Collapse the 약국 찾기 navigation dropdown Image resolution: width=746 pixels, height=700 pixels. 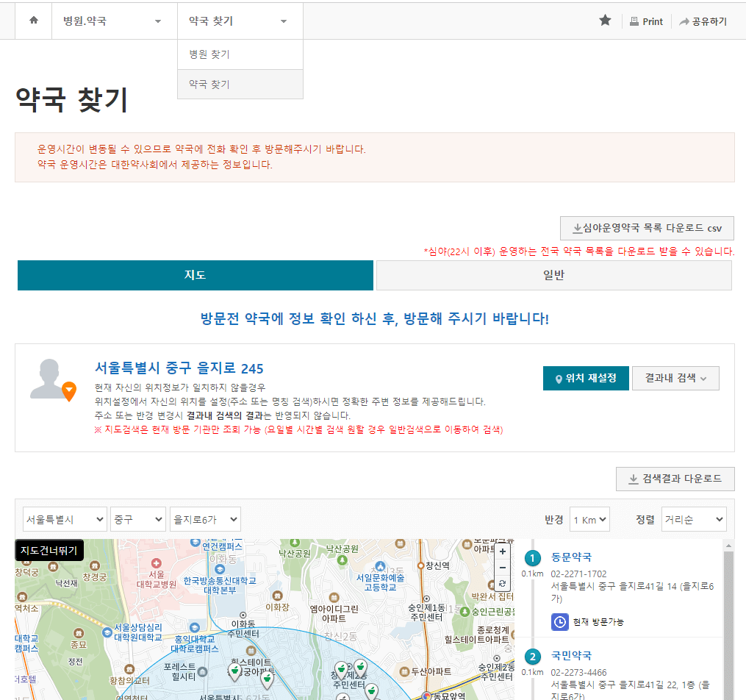(240, 21)
